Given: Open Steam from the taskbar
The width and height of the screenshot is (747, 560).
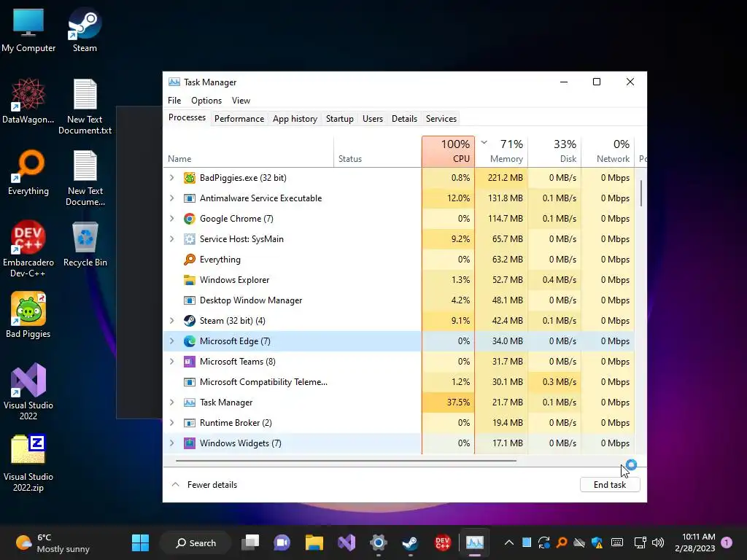Looking at the screenshot, I should 410,542.
